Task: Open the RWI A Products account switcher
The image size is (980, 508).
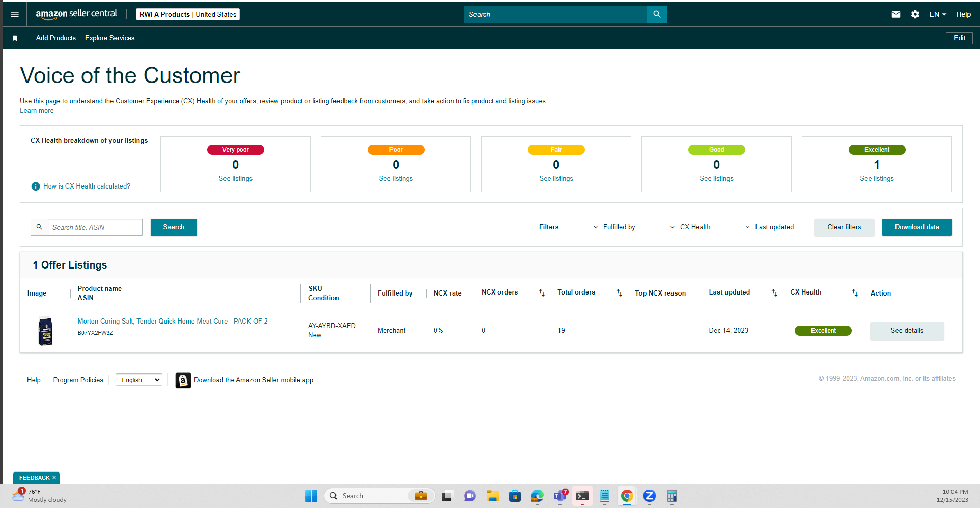Action: click(x=188, y=14)
